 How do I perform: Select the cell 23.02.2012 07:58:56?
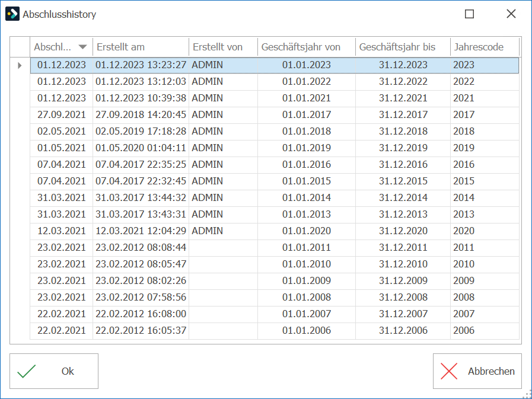(x=141, y=298)
